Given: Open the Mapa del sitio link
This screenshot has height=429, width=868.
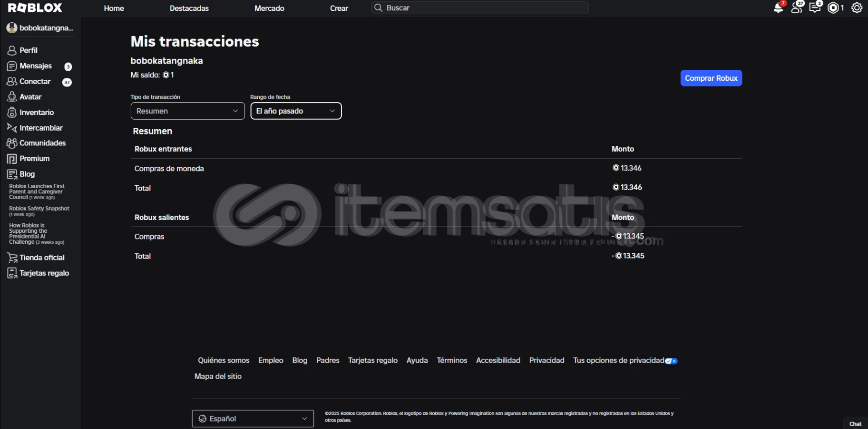Looking at the screenshot, I should click(218, 376).
